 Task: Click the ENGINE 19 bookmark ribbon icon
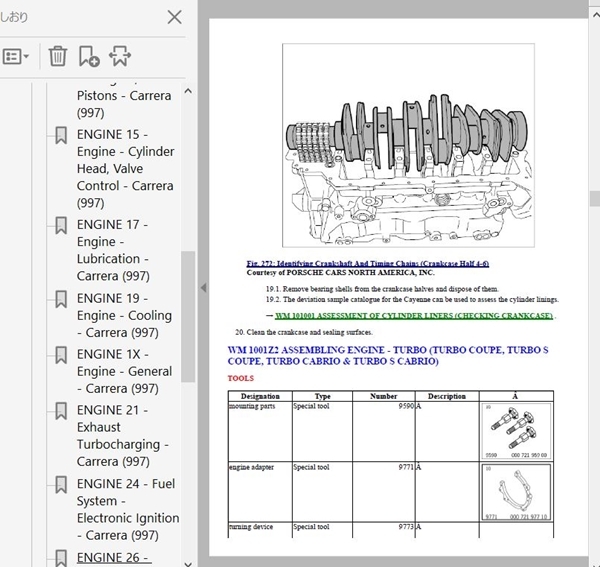pyautogui.click(x=61, y=299)
